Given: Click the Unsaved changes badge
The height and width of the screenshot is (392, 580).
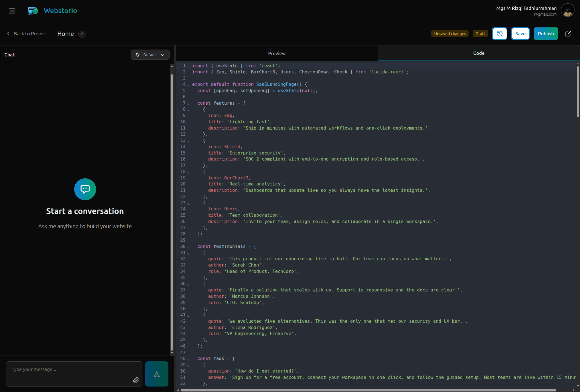Looking at the screenshot, I should [x=450, y=34].
